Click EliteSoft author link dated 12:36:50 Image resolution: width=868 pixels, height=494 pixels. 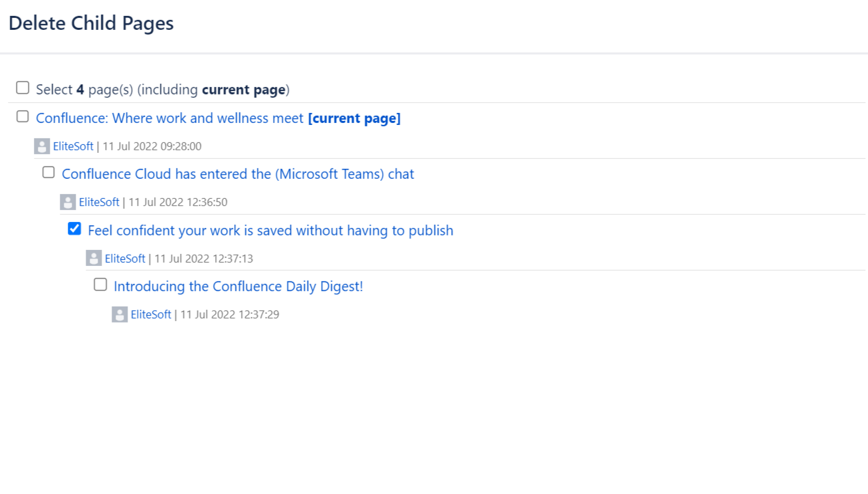(99, 202)
